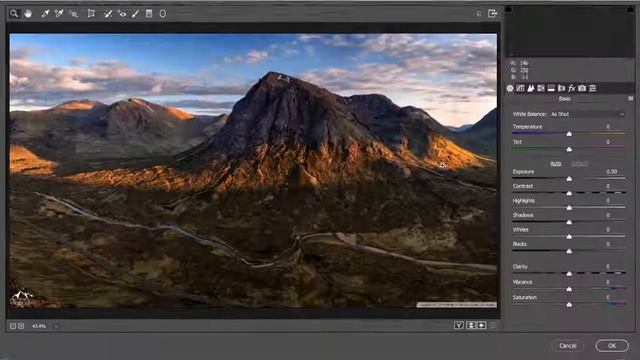This screenshot has width=640, height=360.
Task: Toggle shadow clipping warning in histogram
Action: coord(509,9)
